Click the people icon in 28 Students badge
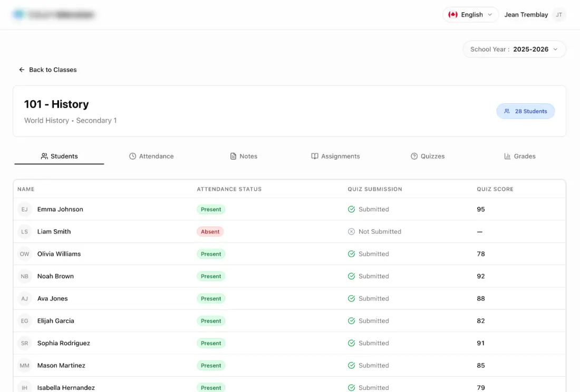The image size is (580, 392). click(x=507, y=111)
